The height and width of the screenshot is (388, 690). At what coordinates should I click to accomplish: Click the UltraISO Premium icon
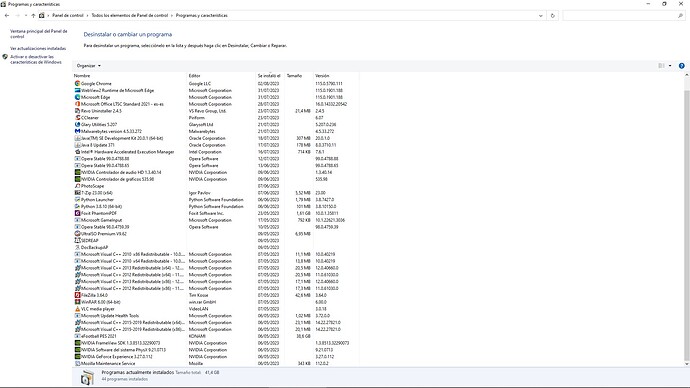click(77, 234)
